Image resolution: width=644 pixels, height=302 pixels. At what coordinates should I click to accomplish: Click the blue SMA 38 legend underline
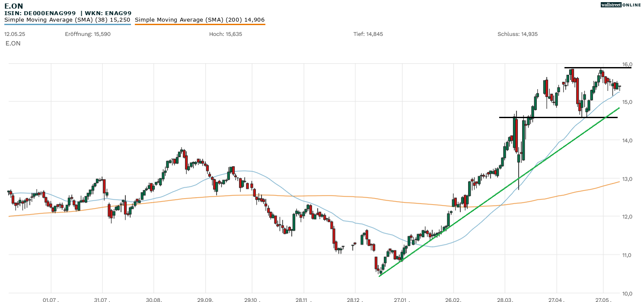pos(67,24)
